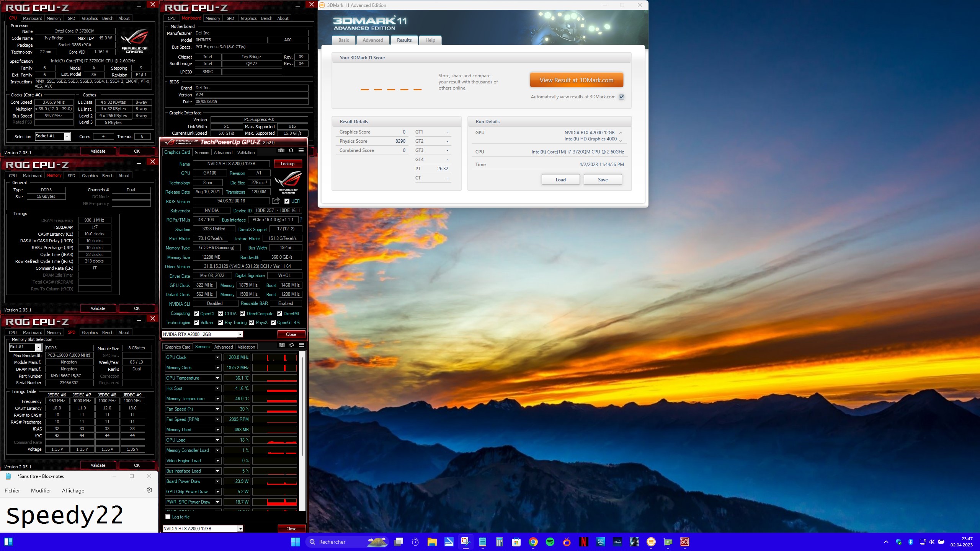
Task: Open the Calculator taskbar icon
Action: (500, 542)
